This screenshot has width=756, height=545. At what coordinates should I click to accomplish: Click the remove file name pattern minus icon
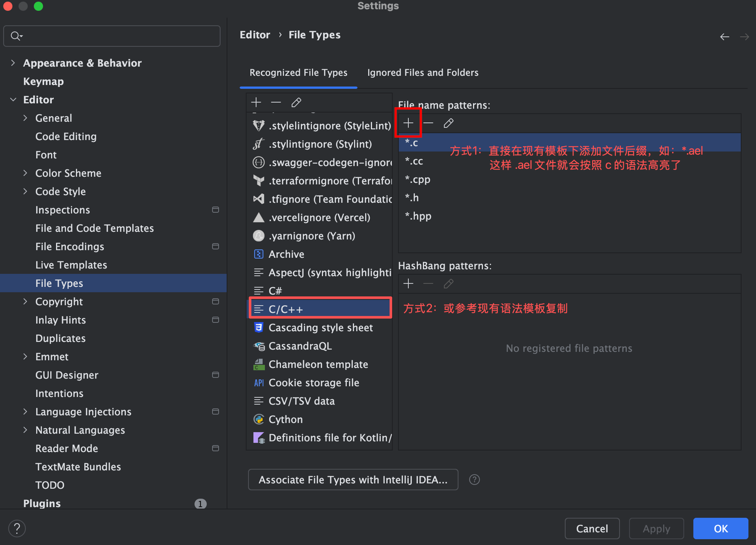tap(428, 123)
